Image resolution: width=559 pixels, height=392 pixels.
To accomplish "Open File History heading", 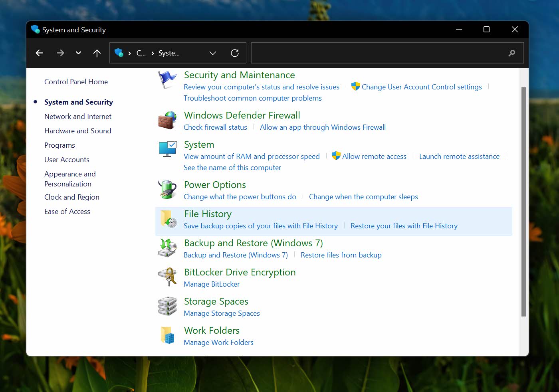I will pos(208,214).
